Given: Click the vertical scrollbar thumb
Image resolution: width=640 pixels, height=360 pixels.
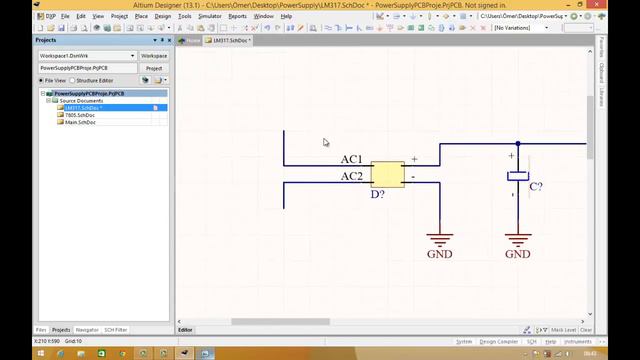Looking at the screenshot, I should pyautogui.click(x=590, y=128).
